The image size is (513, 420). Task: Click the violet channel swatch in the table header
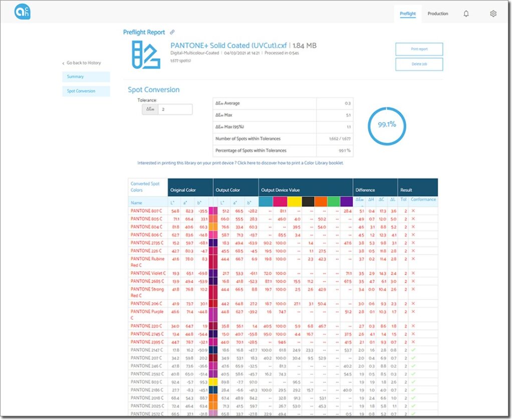347,201
